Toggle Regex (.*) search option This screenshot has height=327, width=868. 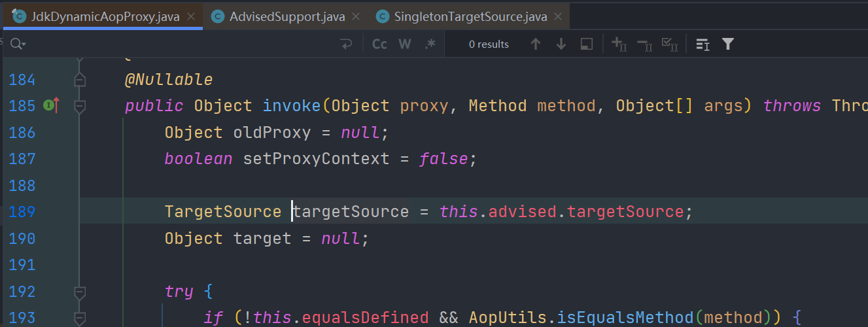(430, 44)
